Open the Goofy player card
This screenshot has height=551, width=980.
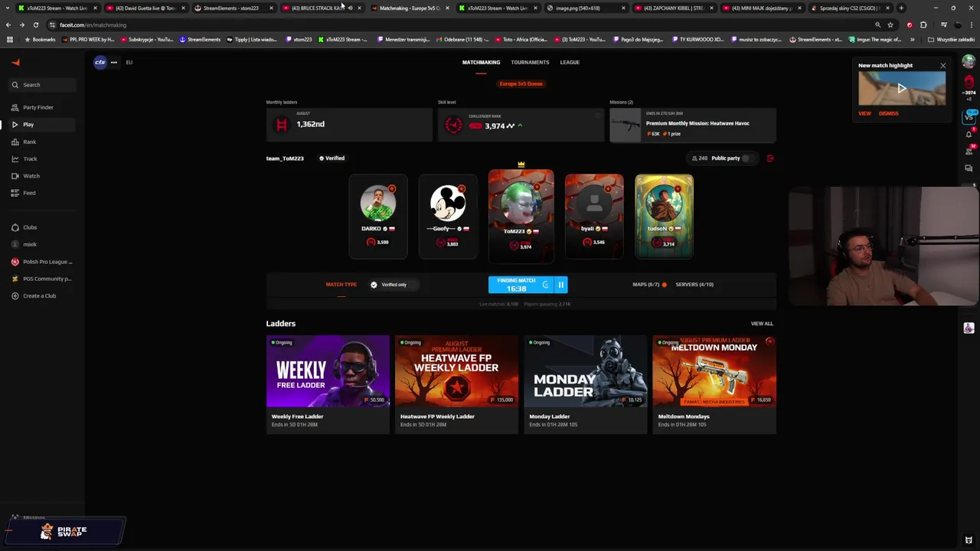tap(448, 217)
